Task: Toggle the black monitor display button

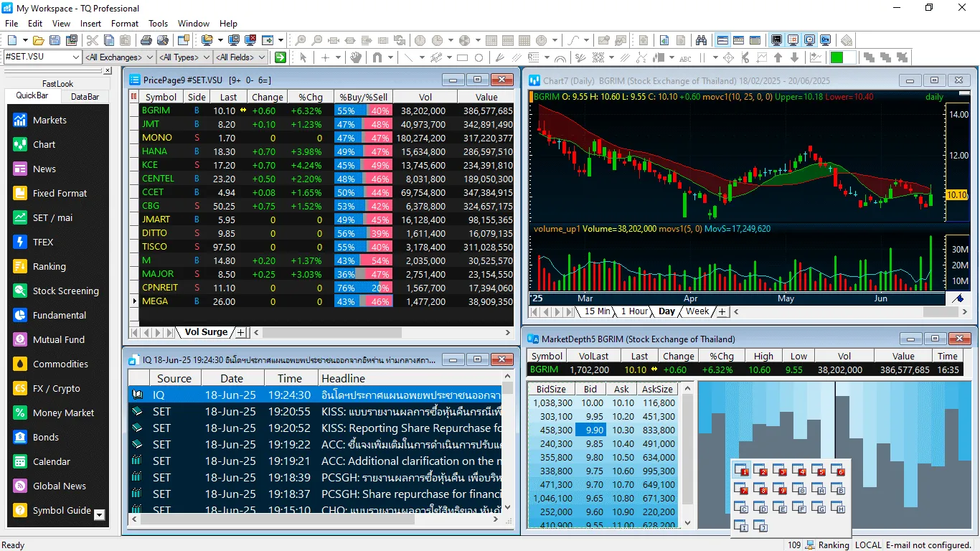Action: point(776,40)
